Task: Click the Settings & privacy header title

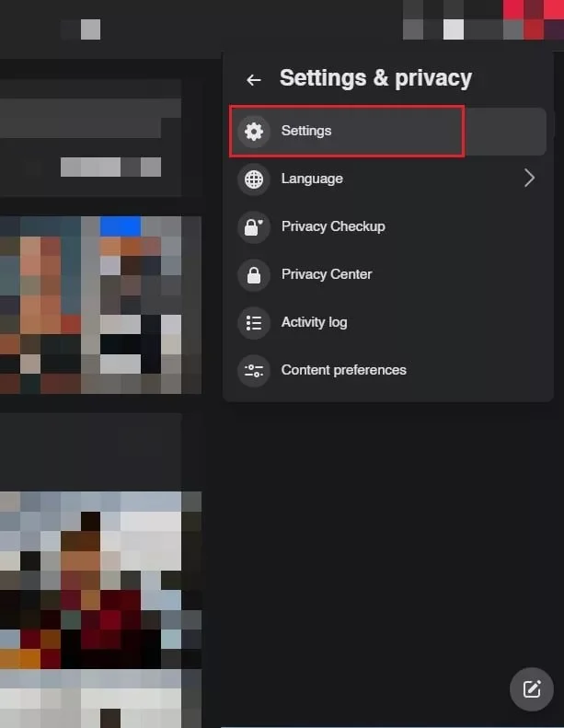Action: [375, 78]
